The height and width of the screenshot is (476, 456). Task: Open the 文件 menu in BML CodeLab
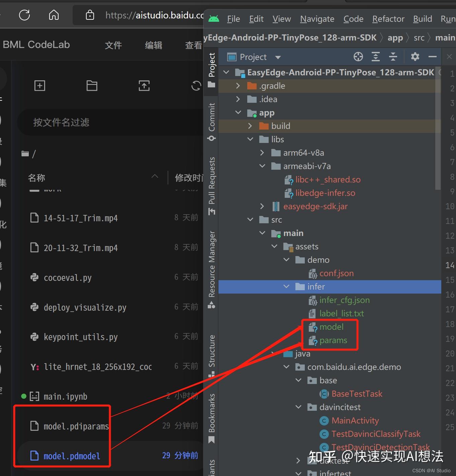click(113, 45)
